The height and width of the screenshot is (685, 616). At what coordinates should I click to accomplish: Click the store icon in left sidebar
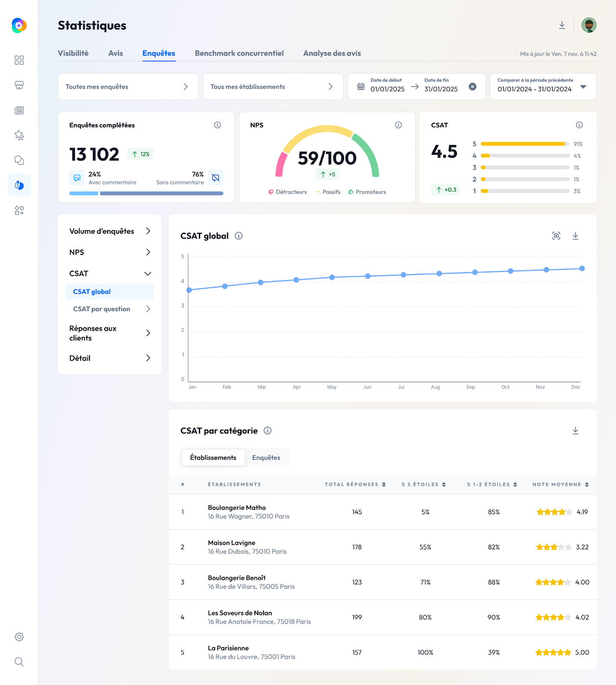19,85
